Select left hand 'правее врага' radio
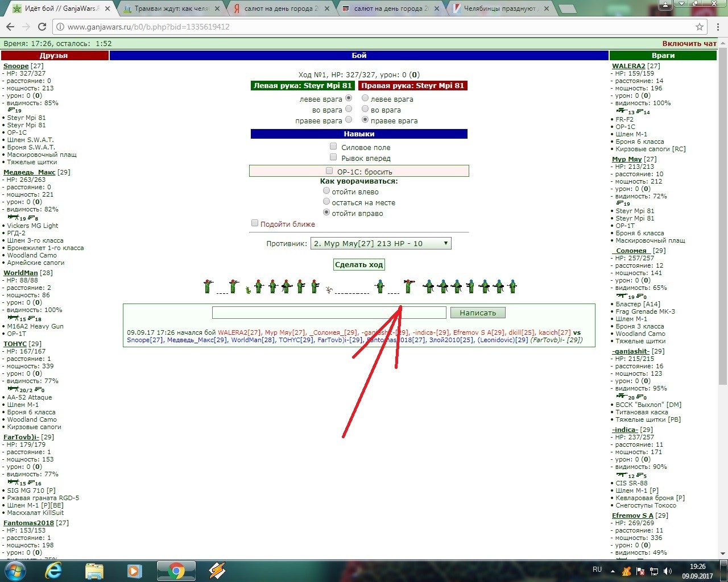The image size is (728, 582). [x=349, y=120]
